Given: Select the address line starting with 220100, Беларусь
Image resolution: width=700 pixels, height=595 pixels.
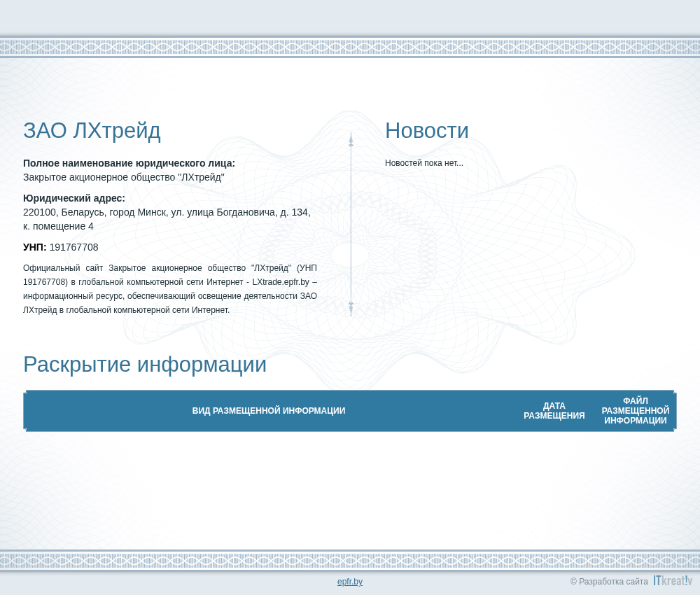Looking at the screenshot, I should pos(167,212).
